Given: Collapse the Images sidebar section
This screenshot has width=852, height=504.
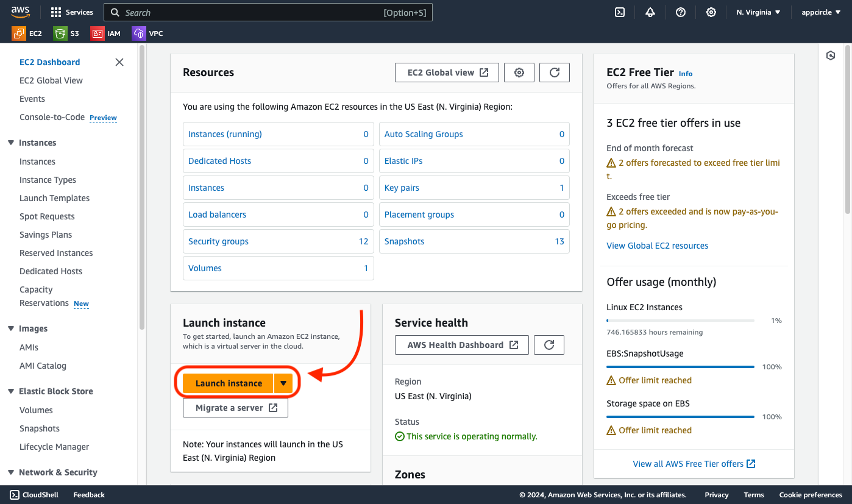Looking at the screenshot, I should click(x=11, y=328).
